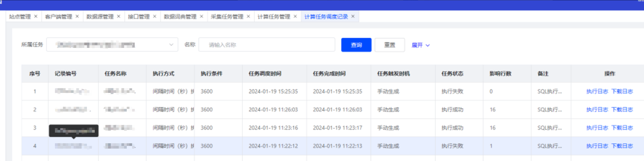Select the 计算任务调度记录 tab
This screenshot has width=644, height=161.
326,17
